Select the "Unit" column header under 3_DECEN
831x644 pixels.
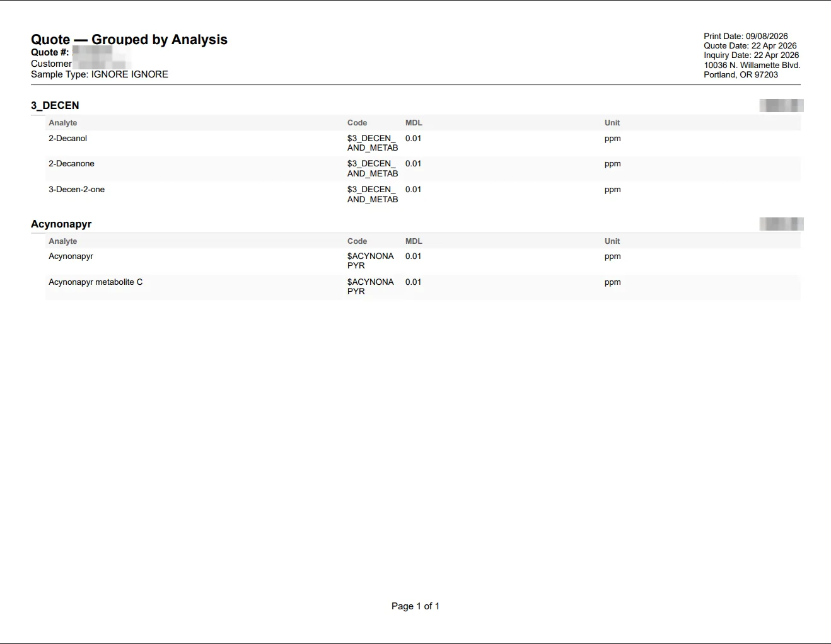[612, 123]
